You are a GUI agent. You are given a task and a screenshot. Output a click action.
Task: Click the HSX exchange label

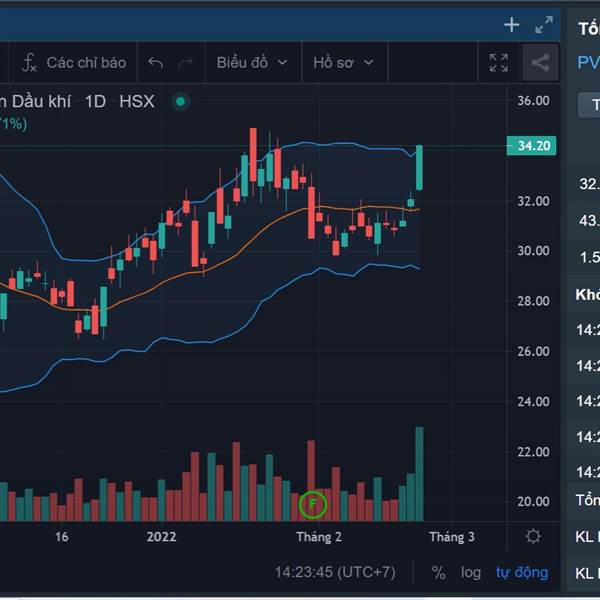point(137,102)
